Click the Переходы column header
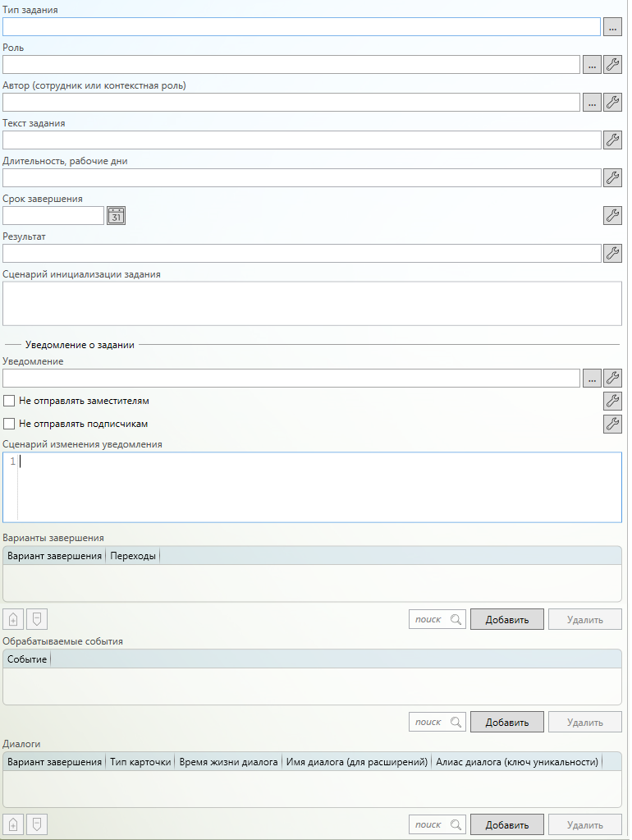 [x=133, y=556]
